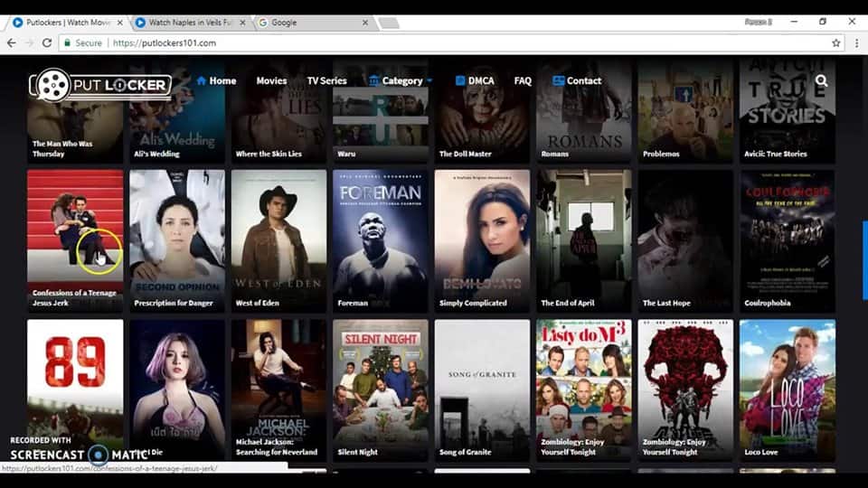This screenshot has height=488, width=868.
Task: Open the Coulrophobia poster
Action: (788, 240)
